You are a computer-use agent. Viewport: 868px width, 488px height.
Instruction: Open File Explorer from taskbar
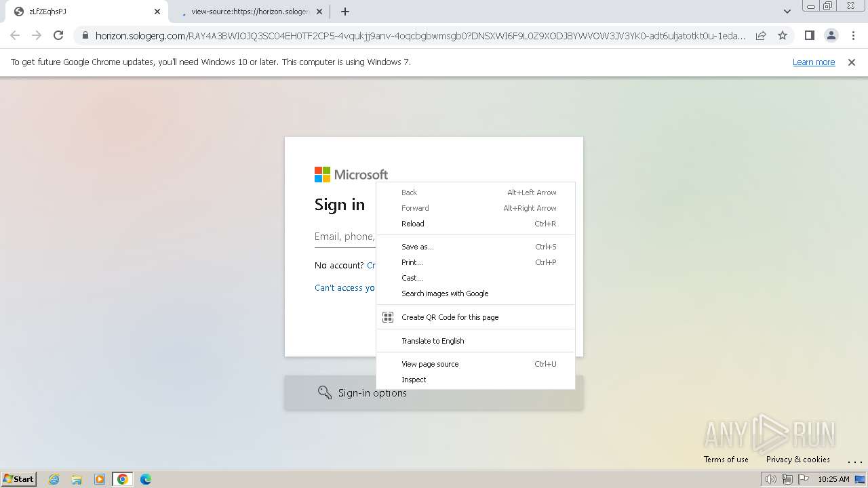click(x=77, y=479)
